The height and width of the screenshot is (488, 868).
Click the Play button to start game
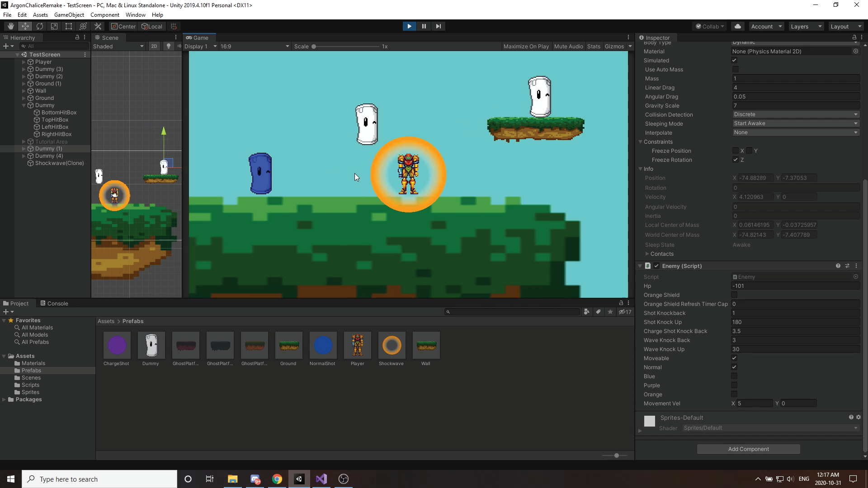(410, 26)
